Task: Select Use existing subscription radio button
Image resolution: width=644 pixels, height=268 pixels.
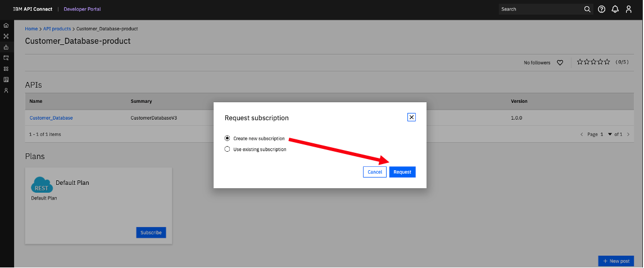Action: (x=227, y=149)
